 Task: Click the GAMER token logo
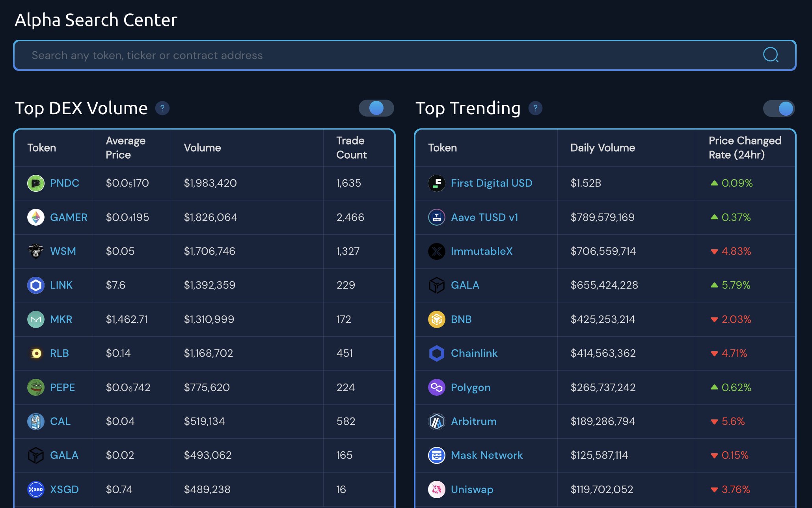point(35,217)
